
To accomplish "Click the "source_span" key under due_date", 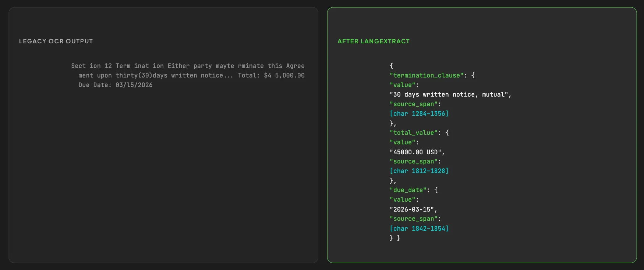I will click(x=414, y=219).
